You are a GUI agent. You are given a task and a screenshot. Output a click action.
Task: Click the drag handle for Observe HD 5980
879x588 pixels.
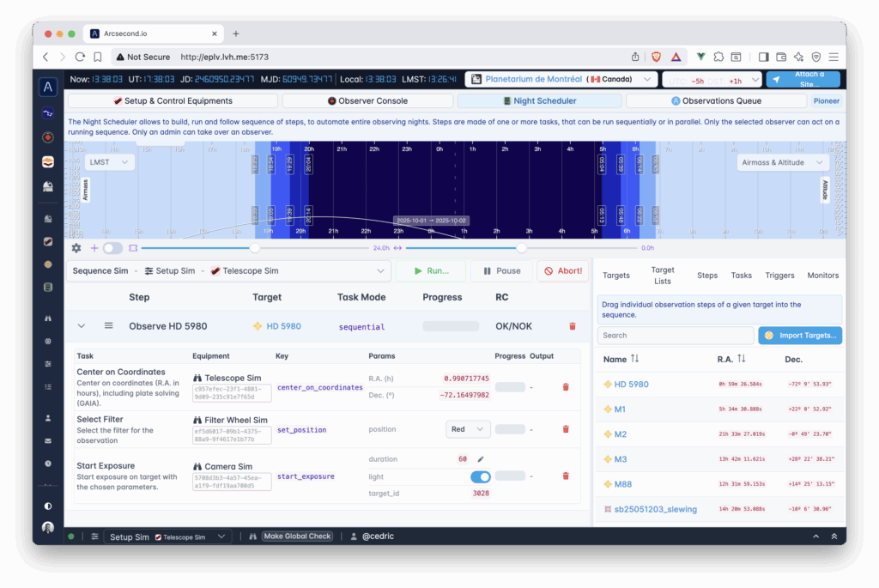point(109,326)
